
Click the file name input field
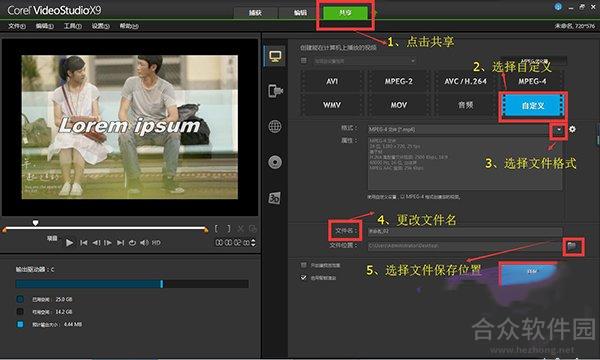pos(465,231)
